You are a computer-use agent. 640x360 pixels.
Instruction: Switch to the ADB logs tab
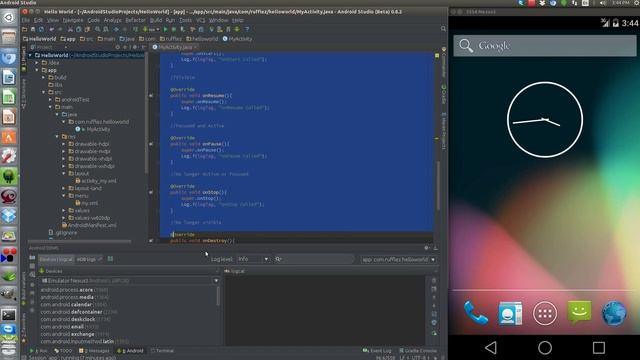88,259
